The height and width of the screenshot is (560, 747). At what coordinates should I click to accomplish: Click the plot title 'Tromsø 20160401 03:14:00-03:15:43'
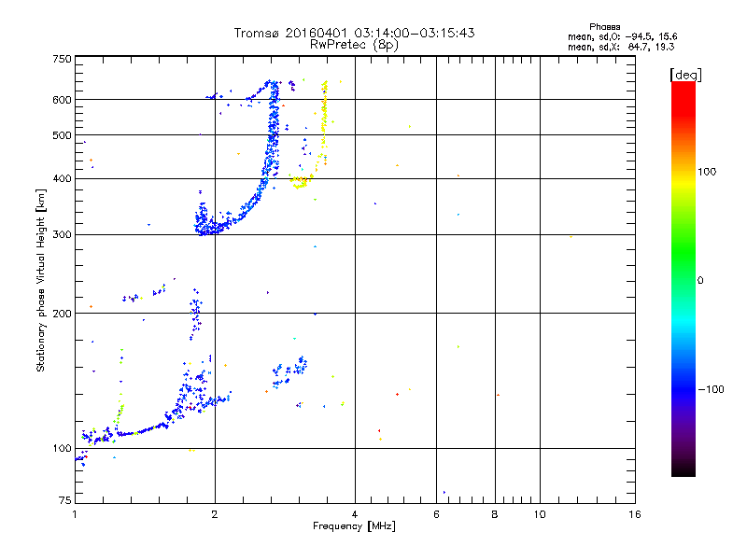(x=354, y=33)
